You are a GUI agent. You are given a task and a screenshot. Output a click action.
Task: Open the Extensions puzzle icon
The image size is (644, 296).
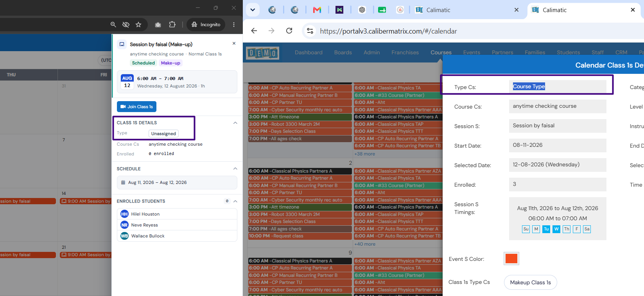172,25
